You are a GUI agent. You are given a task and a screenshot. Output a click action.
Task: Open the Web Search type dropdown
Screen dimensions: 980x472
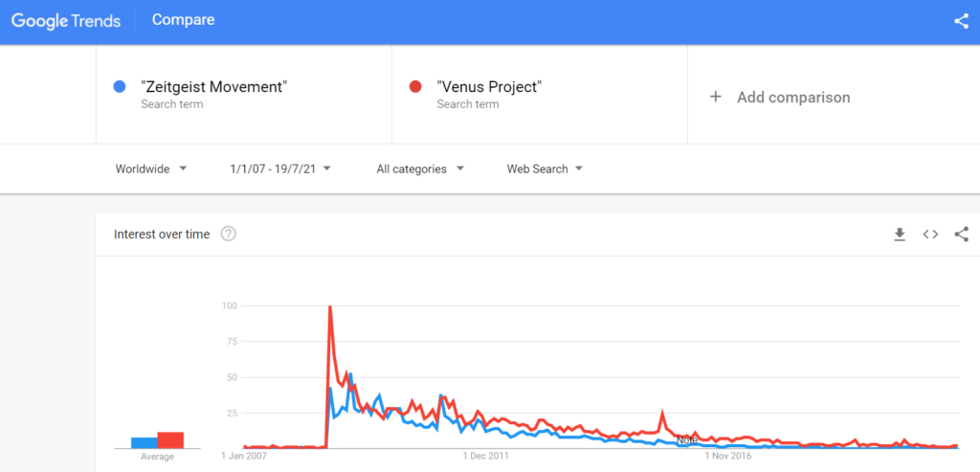545,169
